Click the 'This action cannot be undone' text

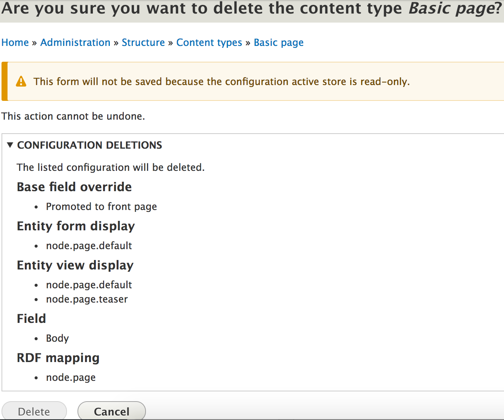[73, 116]
